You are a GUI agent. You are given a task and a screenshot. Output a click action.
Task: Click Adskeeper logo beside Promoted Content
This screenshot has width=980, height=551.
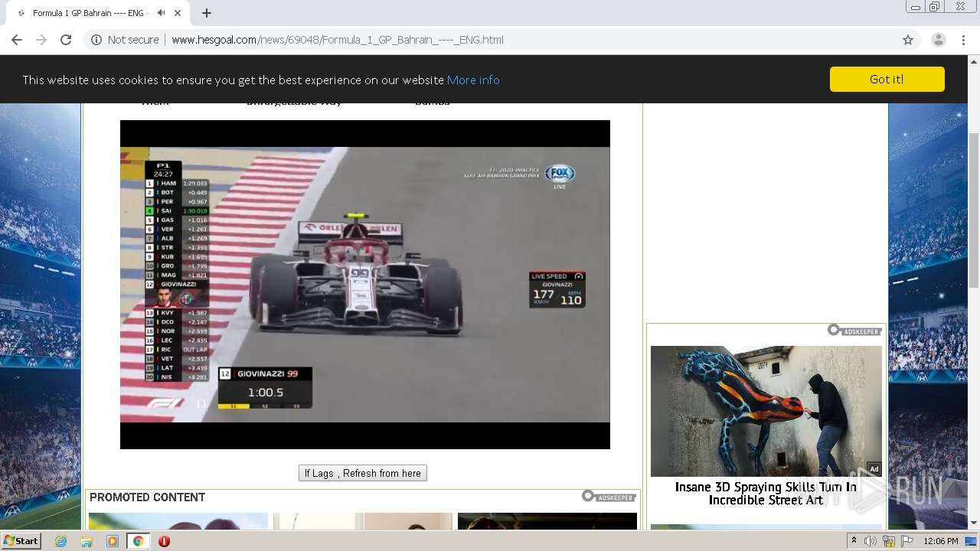tap(609, 497)
